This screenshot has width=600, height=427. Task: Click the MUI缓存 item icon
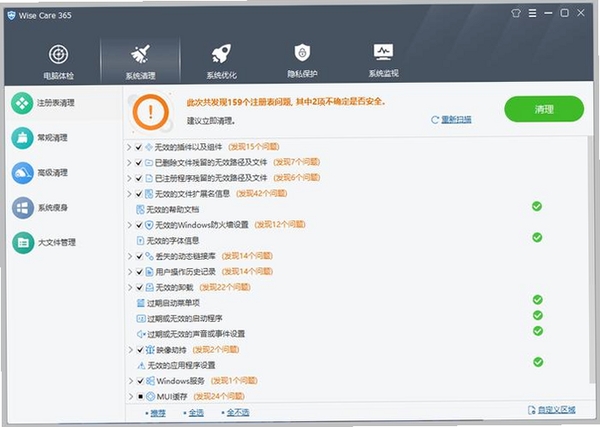pos(151,396)
